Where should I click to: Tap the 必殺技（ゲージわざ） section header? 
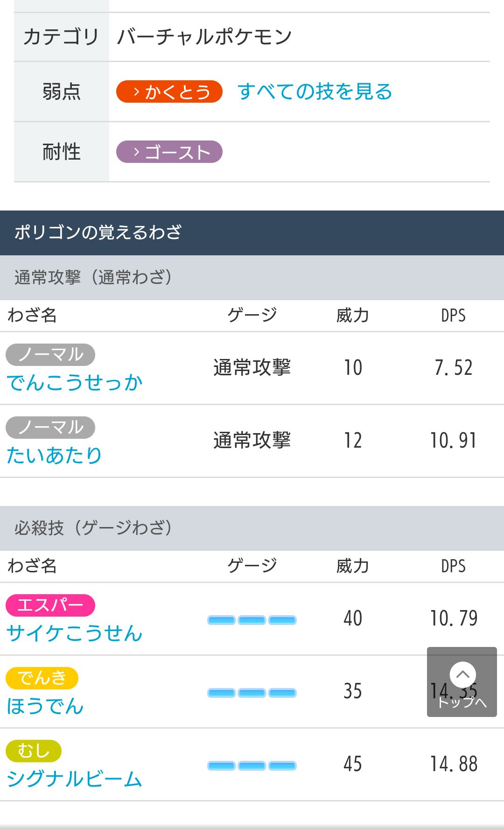(252, 528)
